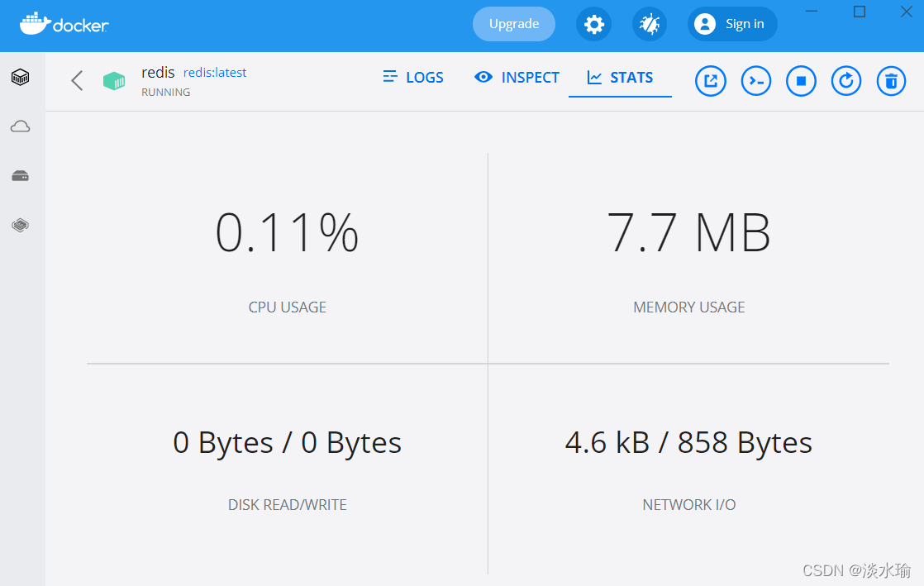Viewport: 924px width, 586px height.
Task: Click the NETWORK I/O label
Action: click(689, 505)
